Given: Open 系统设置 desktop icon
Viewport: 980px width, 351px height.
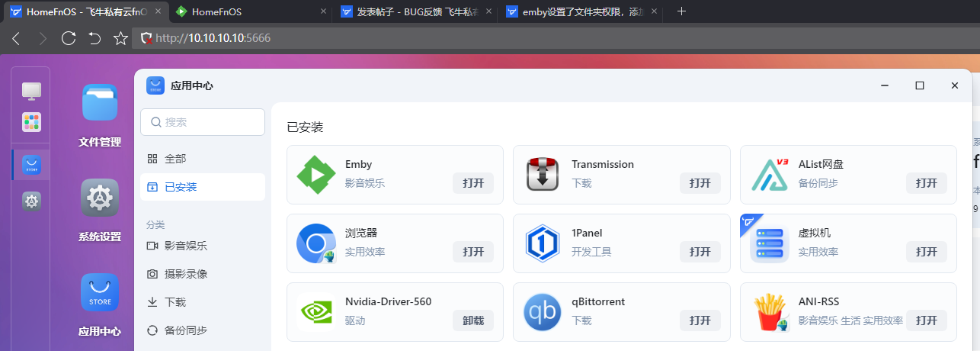Looking at the screenshot, I should (x=100, y=198).
